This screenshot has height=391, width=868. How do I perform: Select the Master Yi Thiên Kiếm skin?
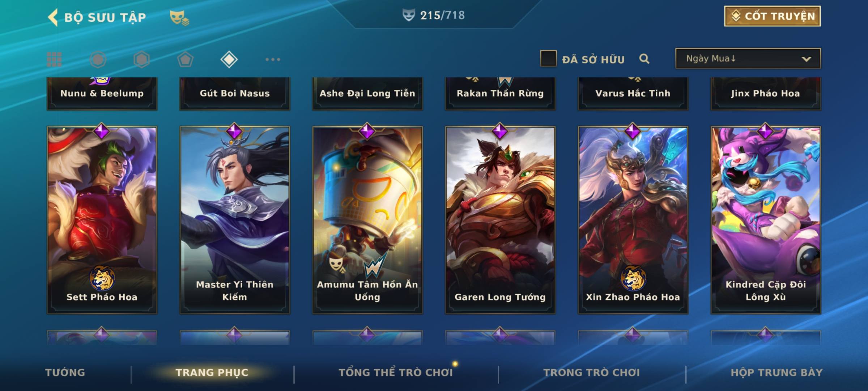coord(235,220)
